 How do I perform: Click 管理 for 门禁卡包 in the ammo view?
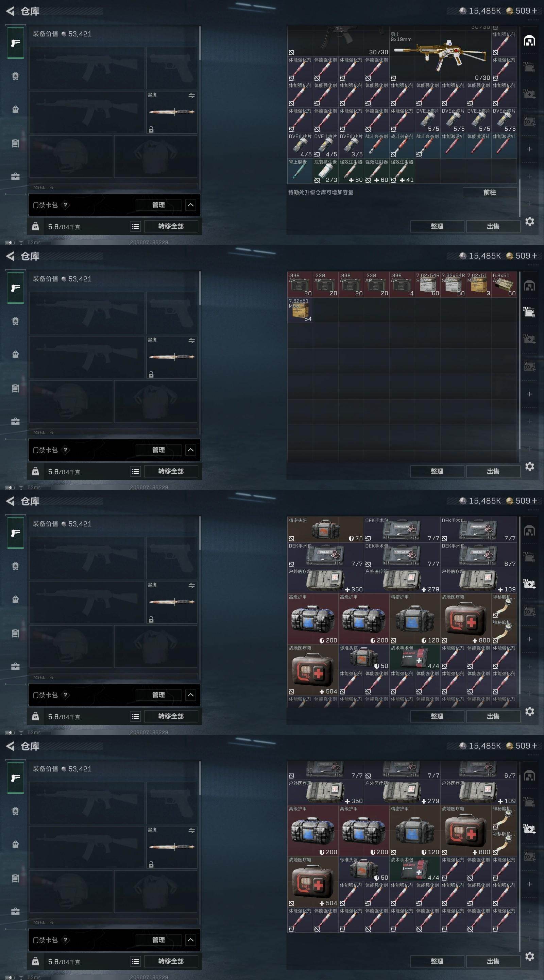coord(158,450)
